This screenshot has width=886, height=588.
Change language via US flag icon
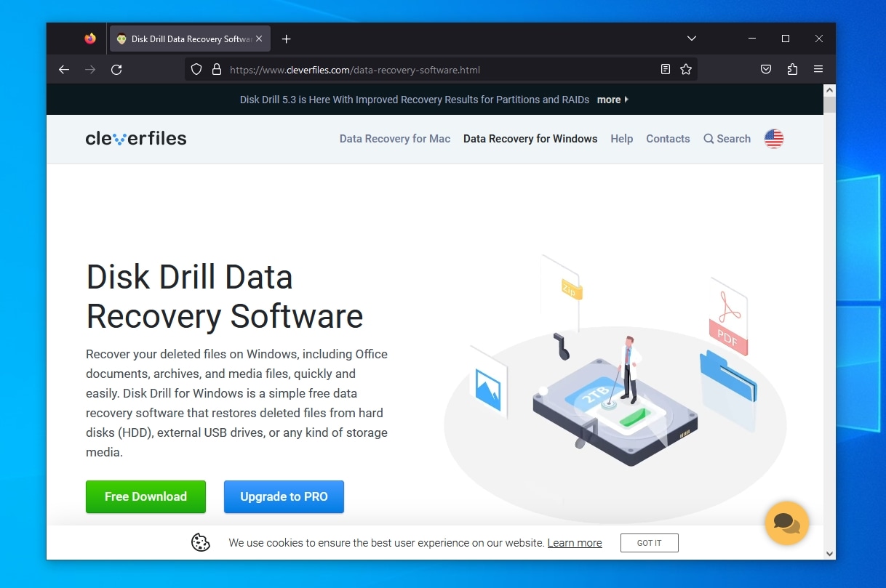(774, 139)
